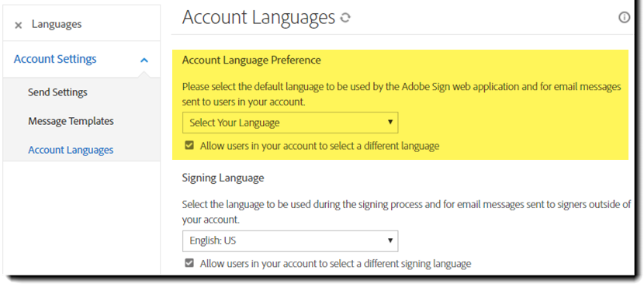Focus the Languages search field
The height and width of the screenshot is (284, 644).
pyautogui.click(x=81, y=24)
